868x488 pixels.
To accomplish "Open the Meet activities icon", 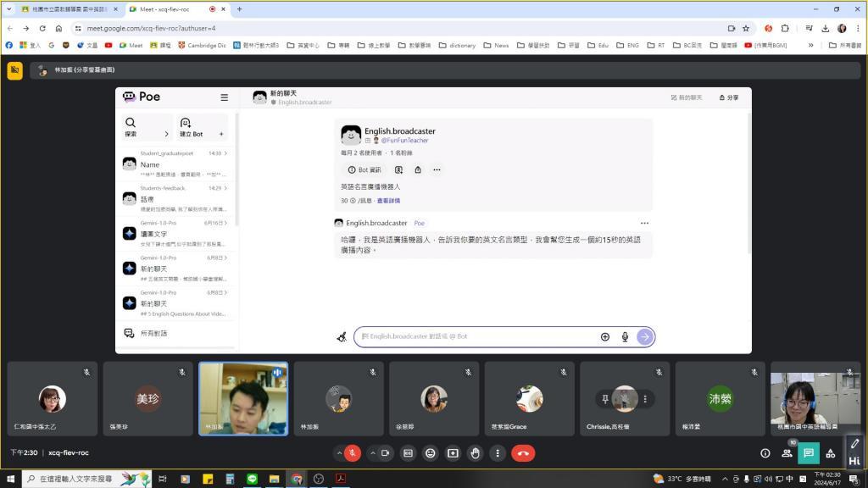I will pyautogui.click(x=831, y=453).
